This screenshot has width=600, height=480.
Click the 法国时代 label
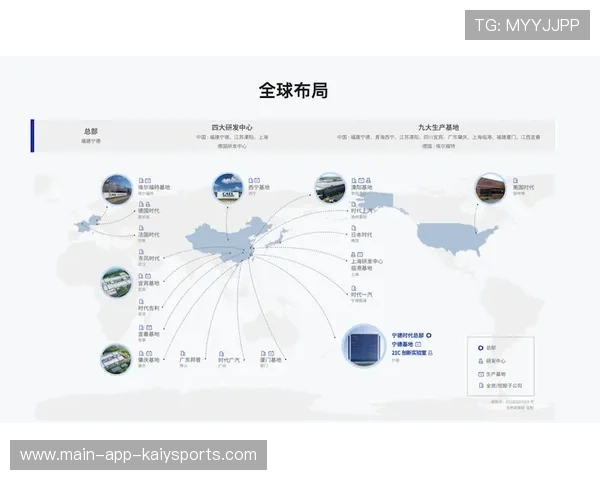tap(149, 235)
